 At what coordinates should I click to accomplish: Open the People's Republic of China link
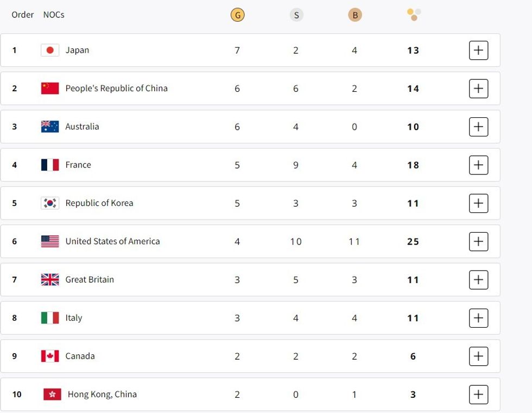[116, 89]
